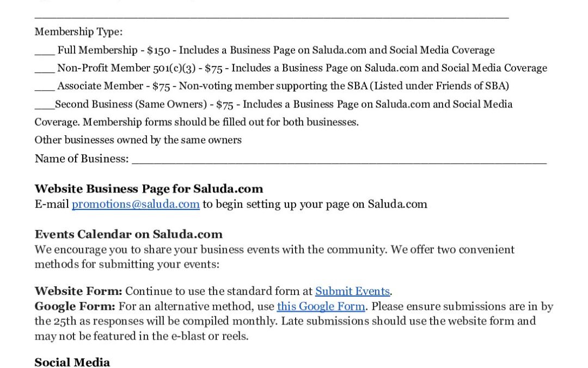Click the bold Google Form label
Screen dimensions: 588x368
coord(75,306)
